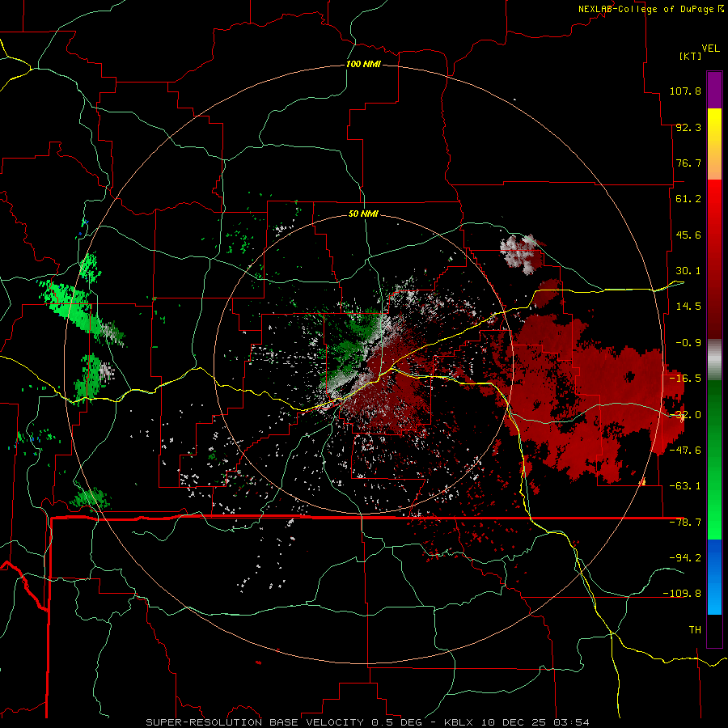
Task: Click the -16.5 legend value
Action: pos(685,379)
